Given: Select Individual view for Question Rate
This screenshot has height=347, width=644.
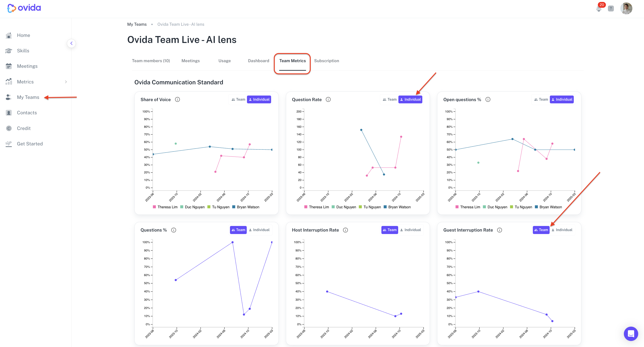Looking at the screenshot, I should 410,100.
